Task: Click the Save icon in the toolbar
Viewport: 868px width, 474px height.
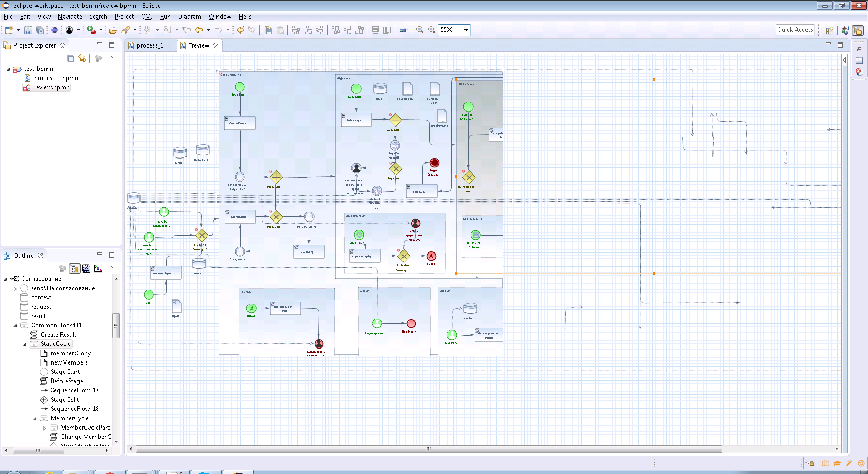Action: (x=28, y=30)
